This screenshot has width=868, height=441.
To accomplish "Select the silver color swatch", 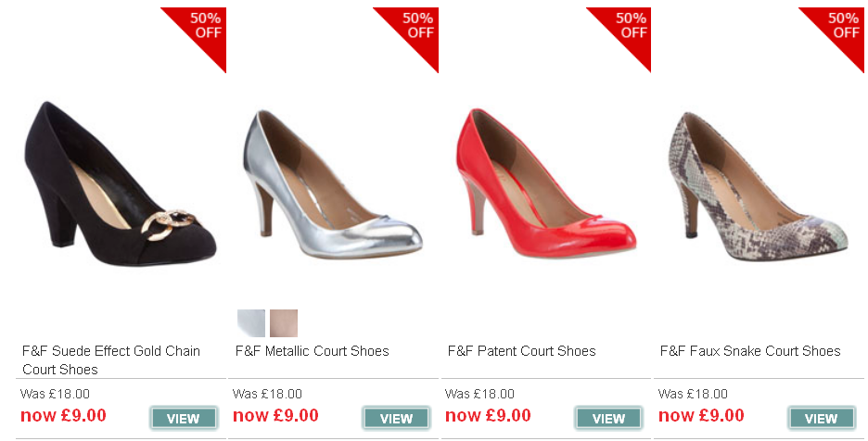I will click(250, 323).
